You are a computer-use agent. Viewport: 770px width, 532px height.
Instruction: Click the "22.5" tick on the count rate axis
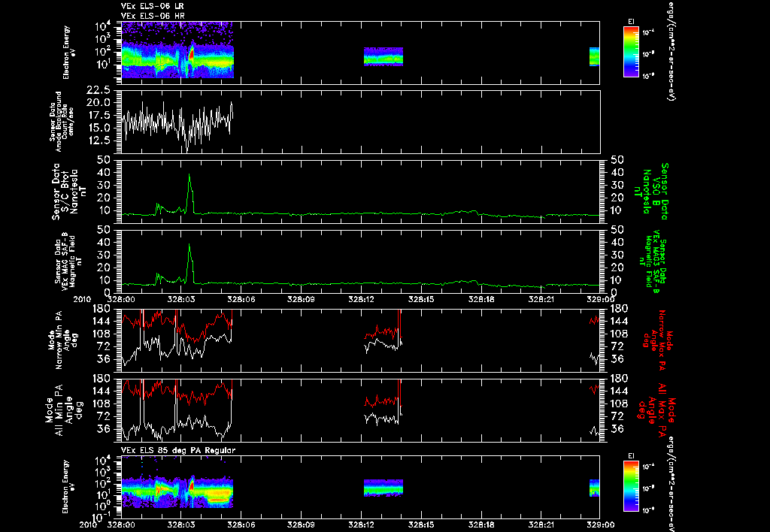click(97, 90)
